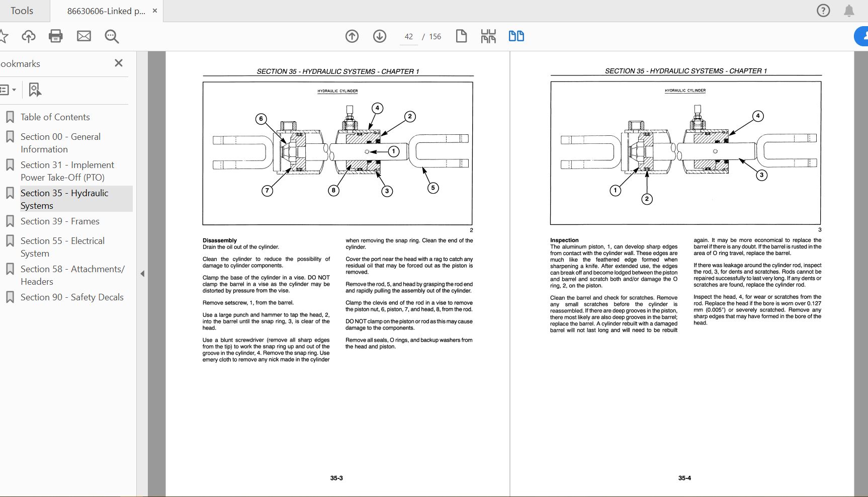Open bookmark options dropdown menu
Screen dimensions: 868x497
click(x=8, y=90)
